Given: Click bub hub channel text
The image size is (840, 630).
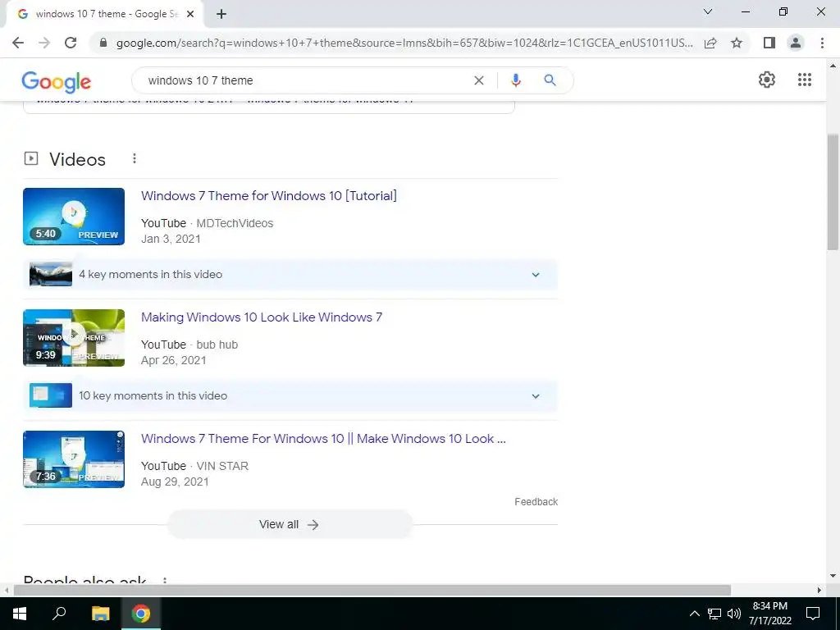Looking at the screenshot, I should pyautogui.click(x=217, y=345).
